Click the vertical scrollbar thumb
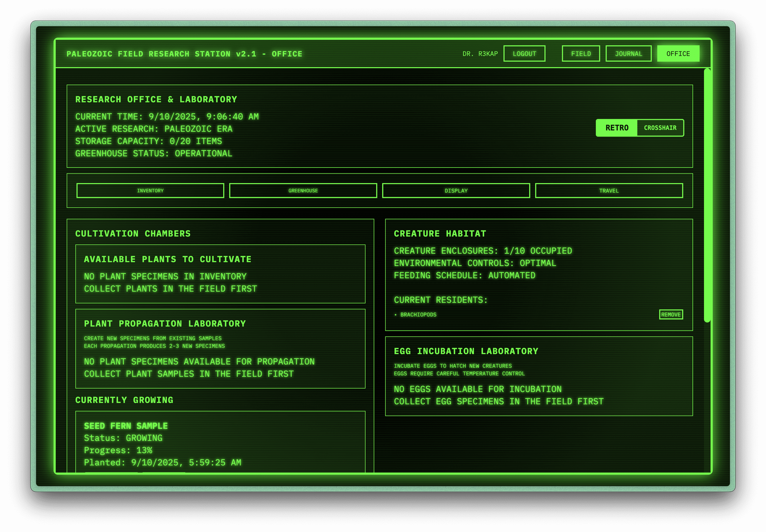The image size is (766, 532). tap(707, 195)
